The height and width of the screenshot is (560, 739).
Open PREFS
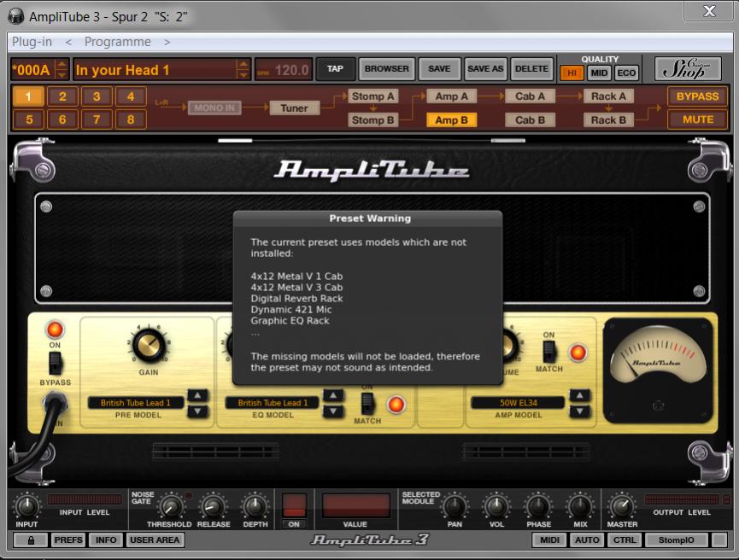[67, 540]
